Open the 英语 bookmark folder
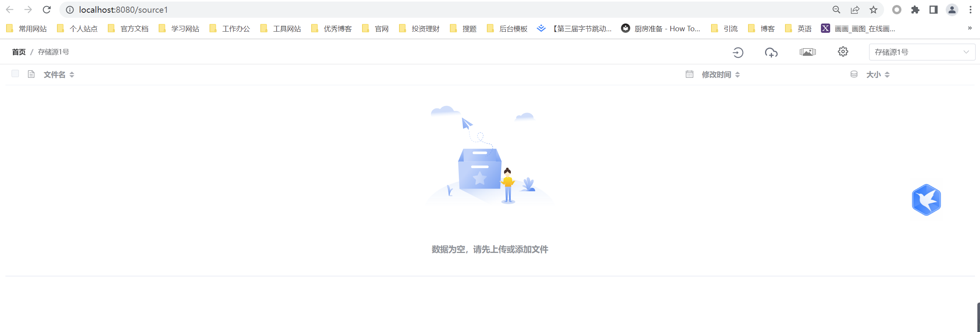Screen dimensions: 980x332 tap(798, 29)
